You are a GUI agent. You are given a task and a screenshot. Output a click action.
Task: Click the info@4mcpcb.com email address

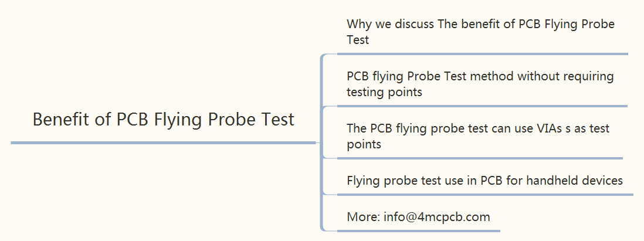pyautogui.click(x=437, y=216)
